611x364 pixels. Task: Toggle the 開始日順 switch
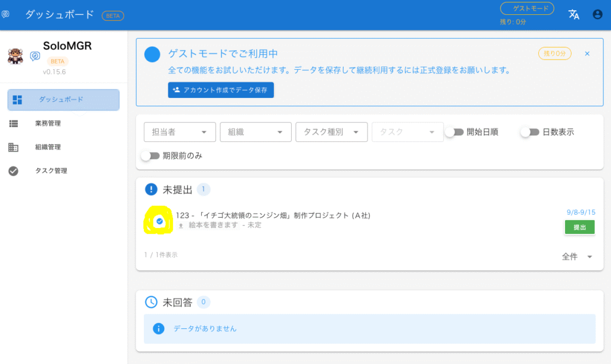453,132
